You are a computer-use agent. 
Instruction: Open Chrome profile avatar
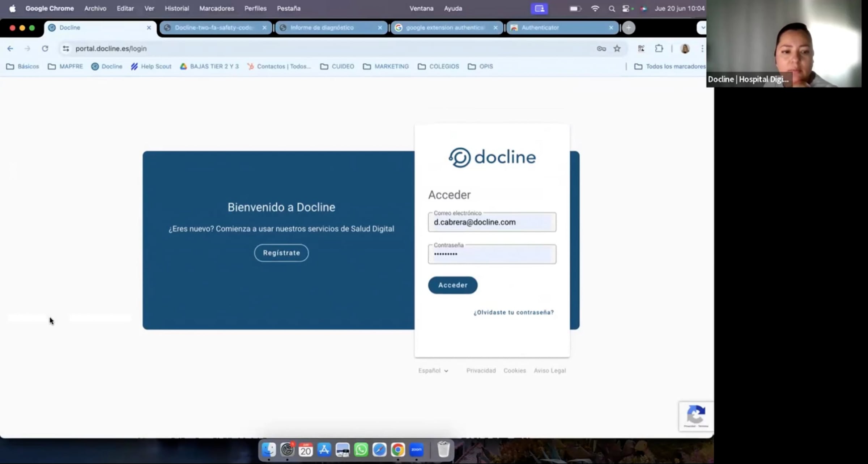(x=685, y=48)
